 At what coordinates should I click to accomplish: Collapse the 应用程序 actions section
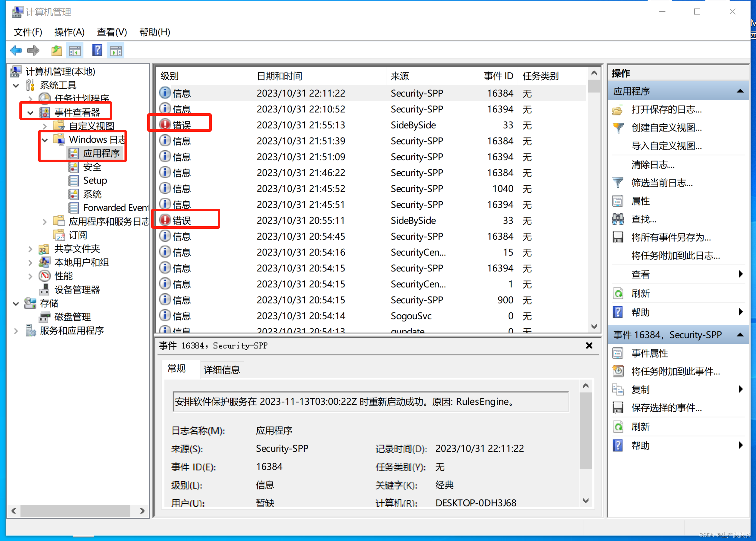(740, 91)
